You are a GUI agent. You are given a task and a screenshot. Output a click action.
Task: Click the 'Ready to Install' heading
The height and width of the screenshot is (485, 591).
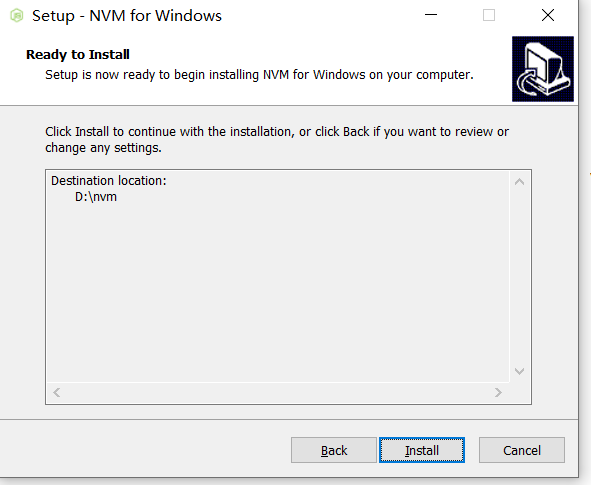tap(78, 55)
